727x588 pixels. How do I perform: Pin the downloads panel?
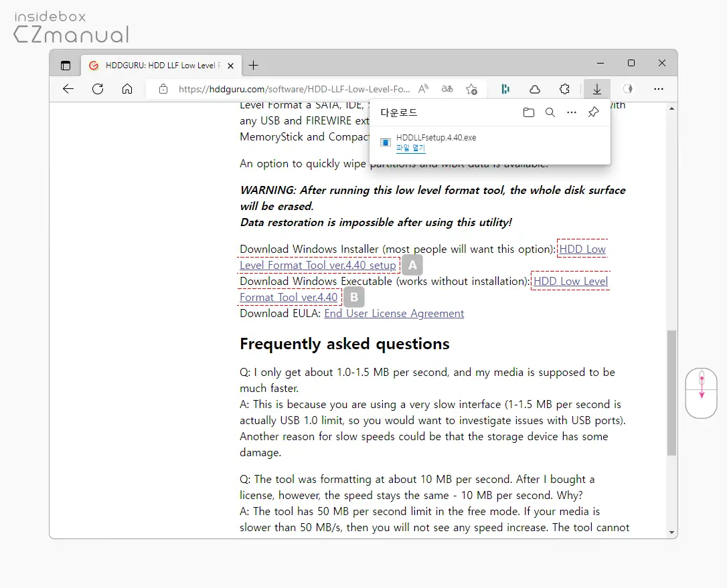coord(594,112)
